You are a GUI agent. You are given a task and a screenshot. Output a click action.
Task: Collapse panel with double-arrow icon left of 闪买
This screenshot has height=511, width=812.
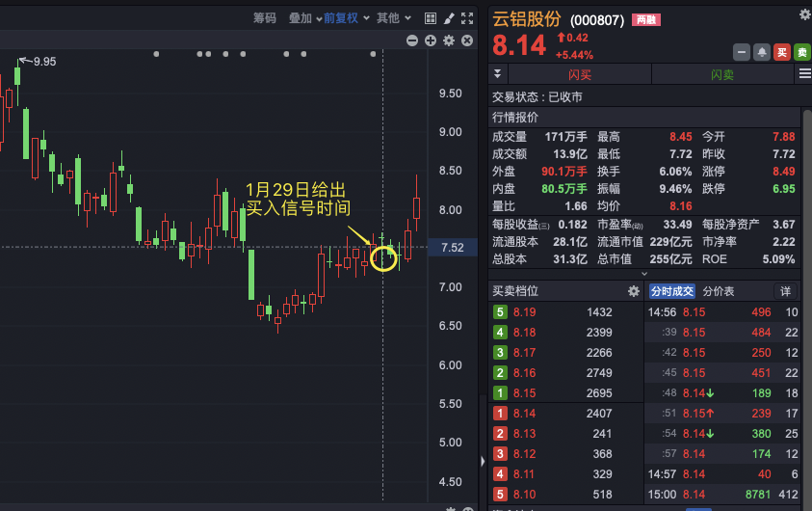pyautogui.click(x=498, y=74)
